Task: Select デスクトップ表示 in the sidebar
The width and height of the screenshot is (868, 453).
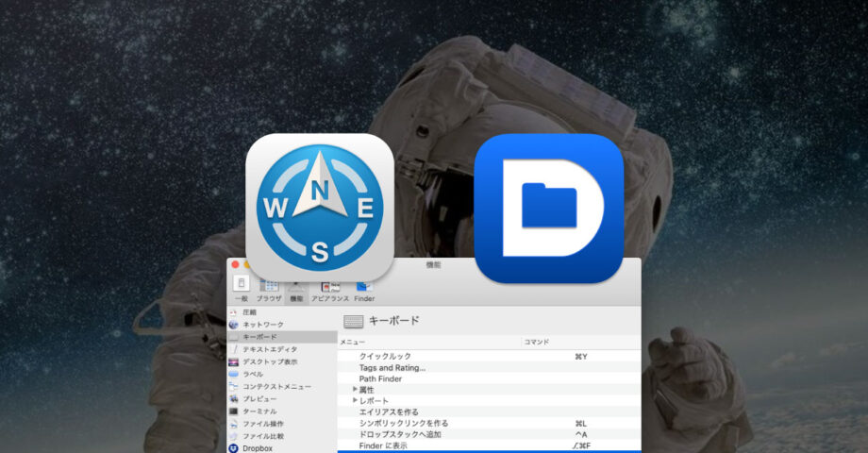Action: (282, 361)
